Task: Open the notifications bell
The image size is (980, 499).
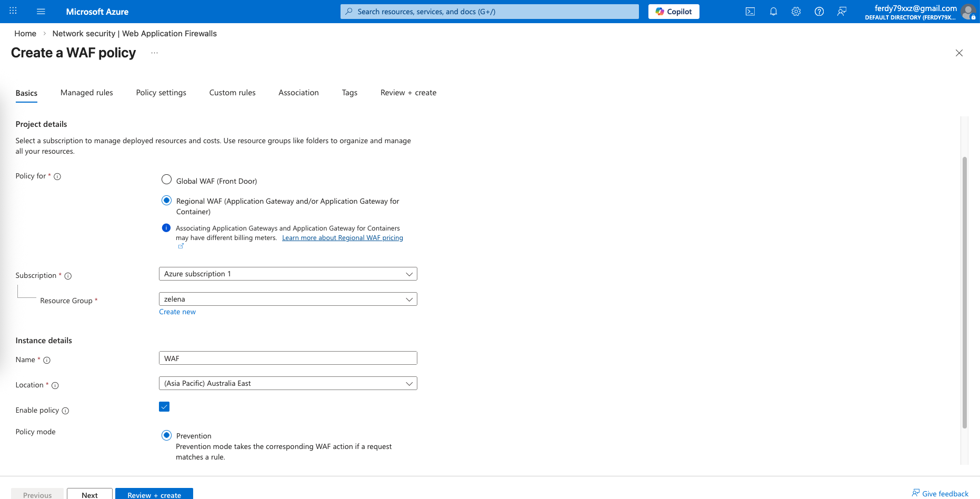Action: point(773,12)
